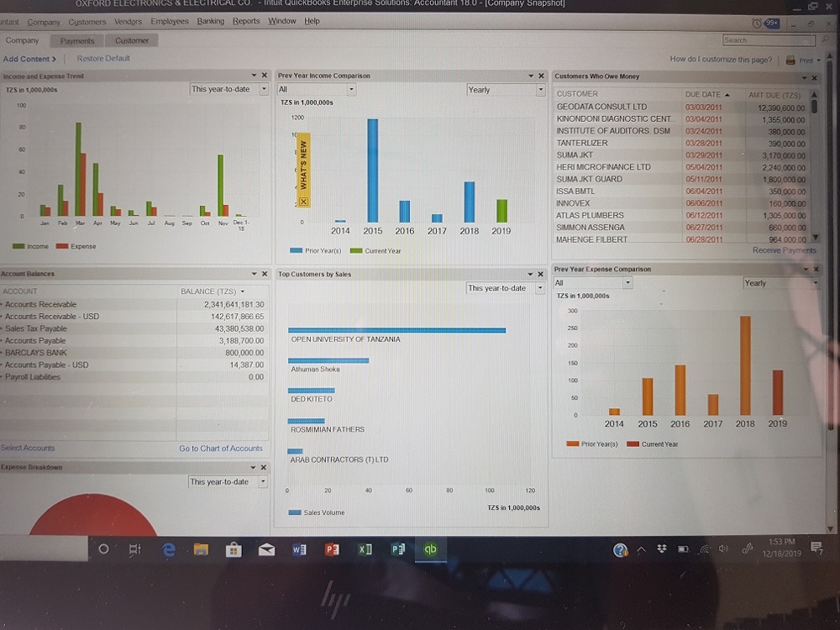Open Microsoft Project from the taskbar
The height and width of the screenshot is (630, 840).
pos(398,549)
